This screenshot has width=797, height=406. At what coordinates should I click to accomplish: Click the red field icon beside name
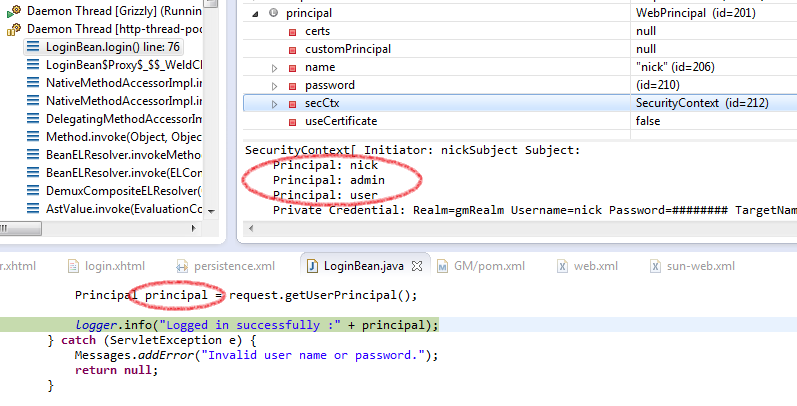[293, 68]
